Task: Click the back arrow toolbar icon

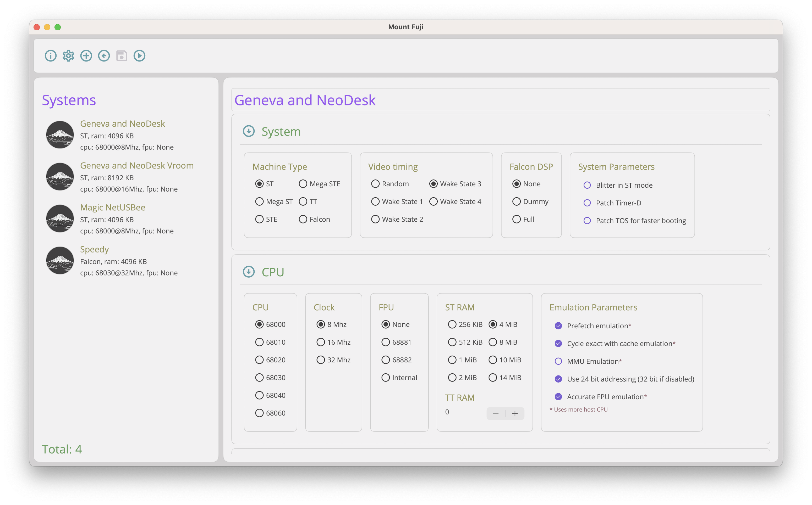Action: 104,56
